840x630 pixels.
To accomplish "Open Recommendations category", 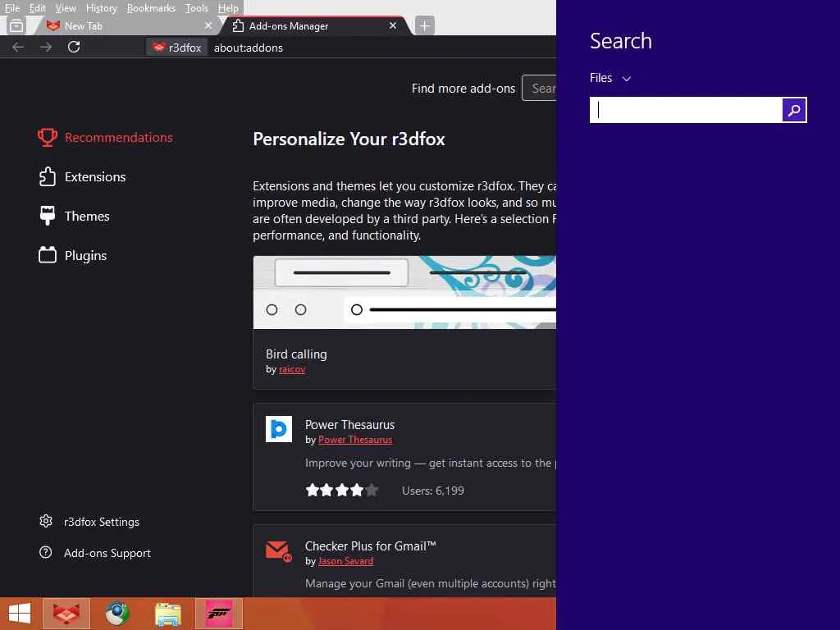I will click(x=106, y=138).
